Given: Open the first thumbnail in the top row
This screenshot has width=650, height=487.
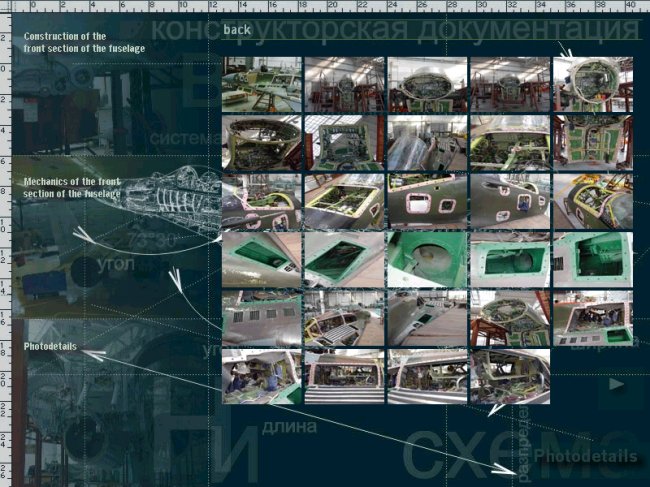Looking at the screenshot, I should point(261,83).
